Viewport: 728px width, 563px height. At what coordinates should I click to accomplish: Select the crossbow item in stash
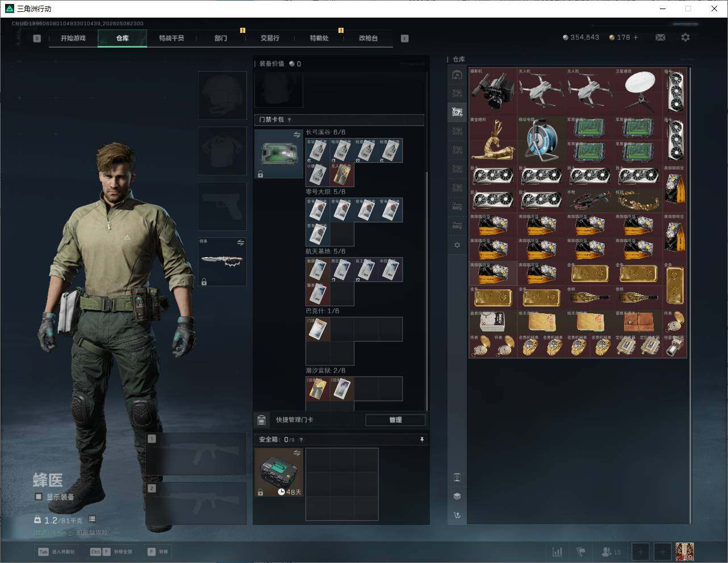point(590,201)
